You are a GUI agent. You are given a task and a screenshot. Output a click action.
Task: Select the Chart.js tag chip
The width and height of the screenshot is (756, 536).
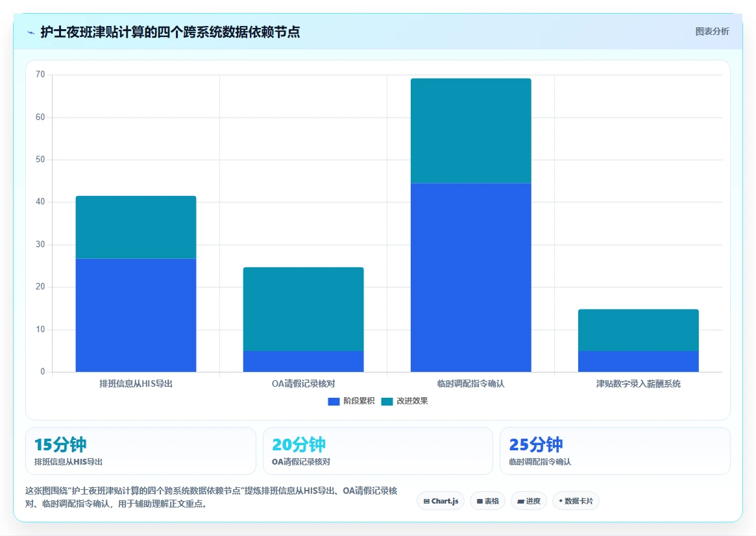pos(441,501)
